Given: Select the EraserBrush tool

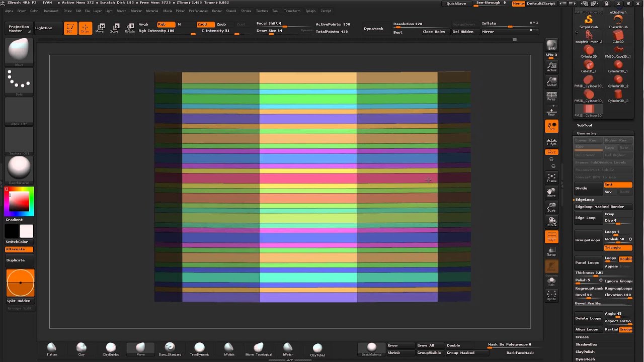Looking at the screenshot, I should click(x=618, y=22).
